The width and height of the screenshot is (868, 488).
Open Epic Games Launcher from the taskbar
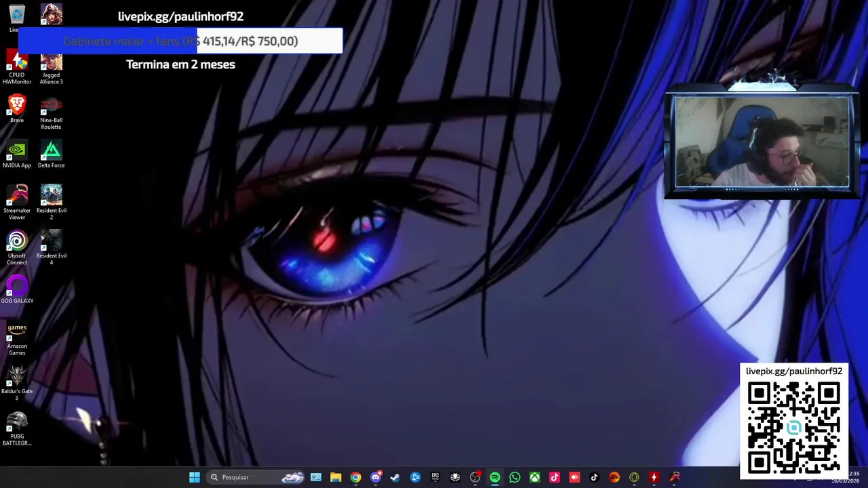435,477
